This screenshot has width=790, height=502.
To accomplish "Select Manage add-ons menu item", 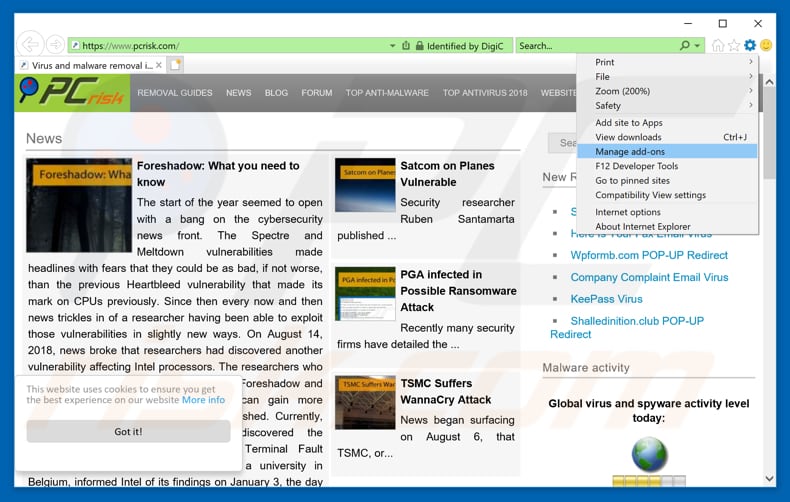I will pyautogui.click(x=667, y=152).
